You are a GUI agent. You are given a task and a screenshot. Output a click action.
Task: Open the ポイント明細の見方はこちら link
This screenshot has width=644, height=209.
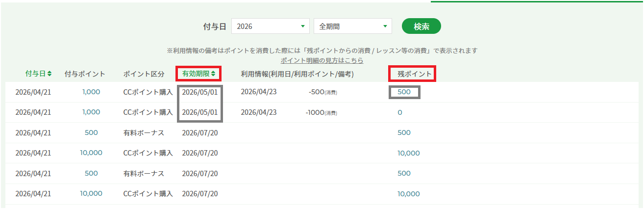[x=322, y=60]
